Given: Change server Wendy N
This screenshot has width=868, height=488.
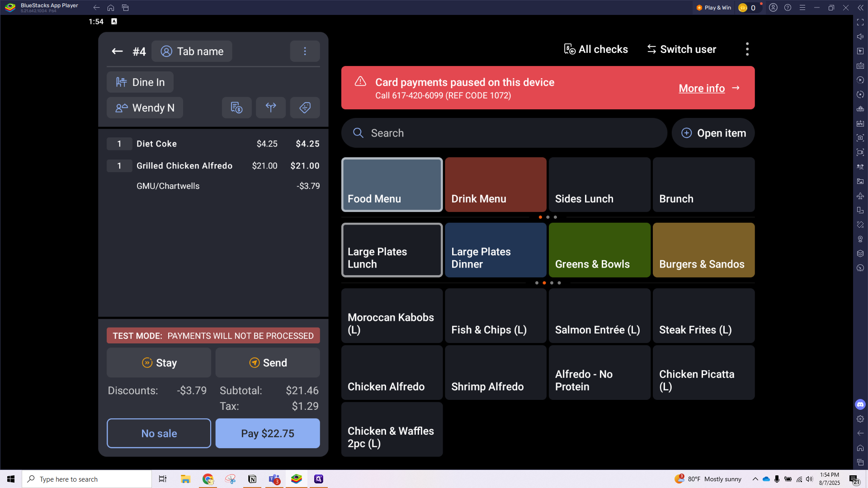Looking at the screenshot, I should click(x=145, y=108).
